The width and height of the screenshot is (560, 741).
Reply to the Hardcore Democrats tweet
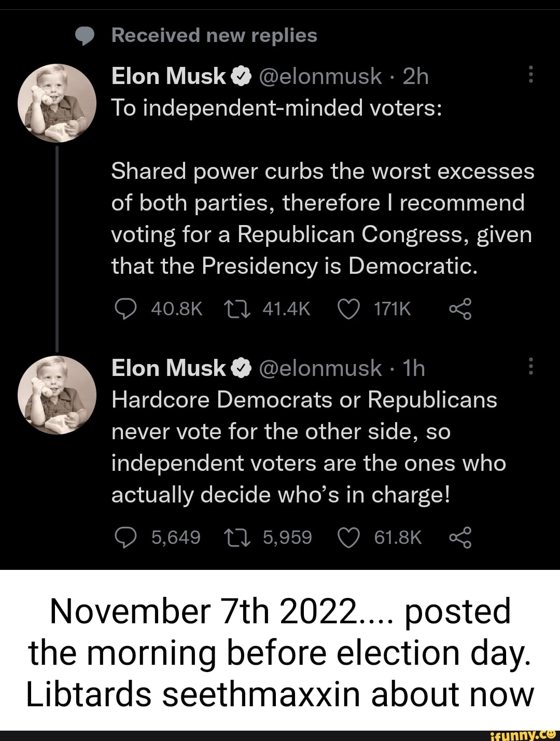click(x=124, y=538)
